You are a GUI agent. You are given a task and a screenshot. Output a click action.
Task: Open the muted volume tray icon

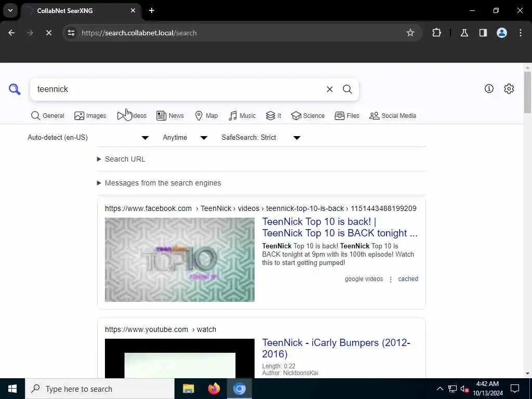464,389
